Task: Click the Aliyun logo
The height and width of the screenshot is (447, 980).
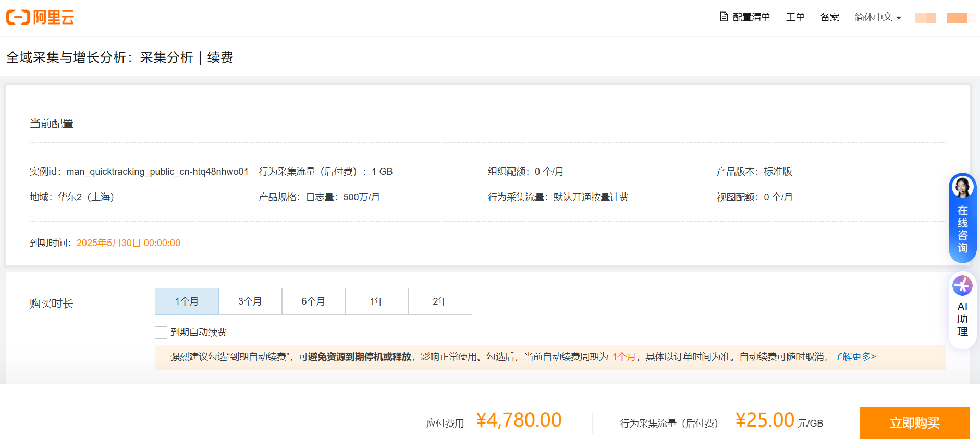Action: tap(40, 17)
